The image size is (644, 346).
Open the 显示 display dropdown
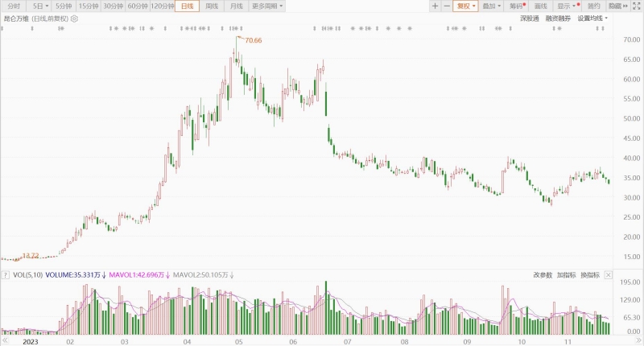tap(568, 6)
